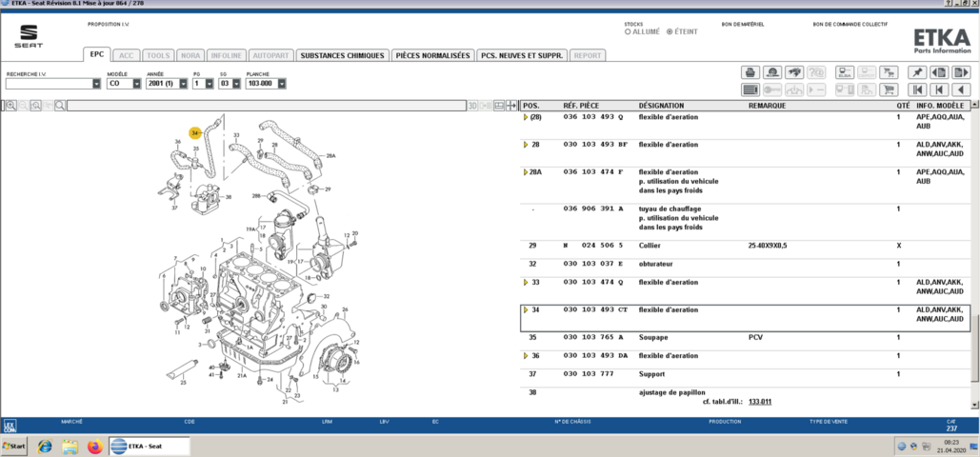Screen dimensions: 980x457
Task: Expand row 34 030 103 493 CT
Action: click(526, 309)
